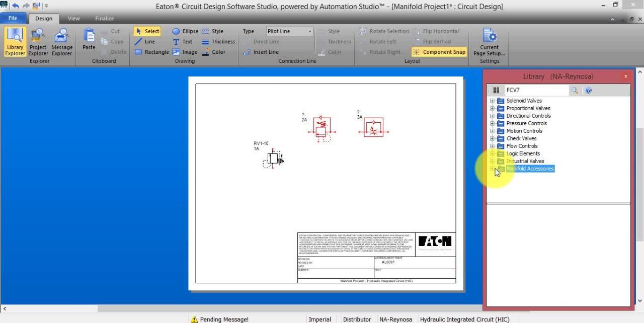This screenshot has height=323, width=644.
Task: Close the Library panel
Action: [626, 76]
